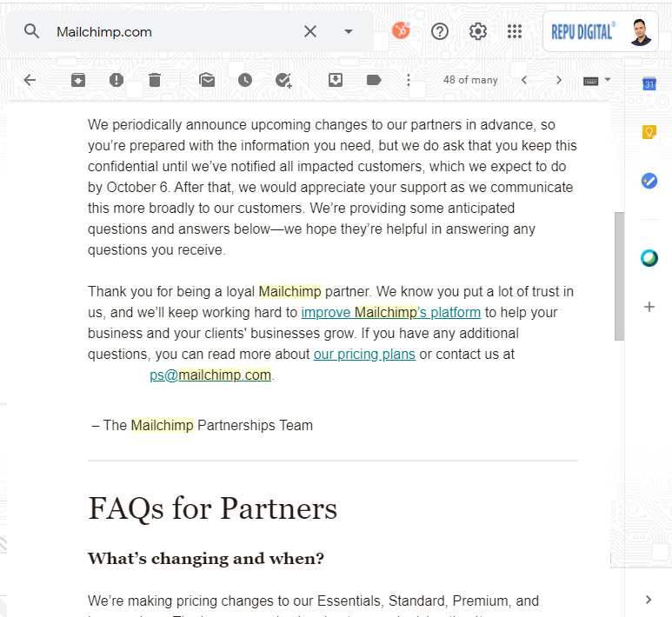Click the '48 of many' message counter
672x617 pixels.
coord(470,80)
